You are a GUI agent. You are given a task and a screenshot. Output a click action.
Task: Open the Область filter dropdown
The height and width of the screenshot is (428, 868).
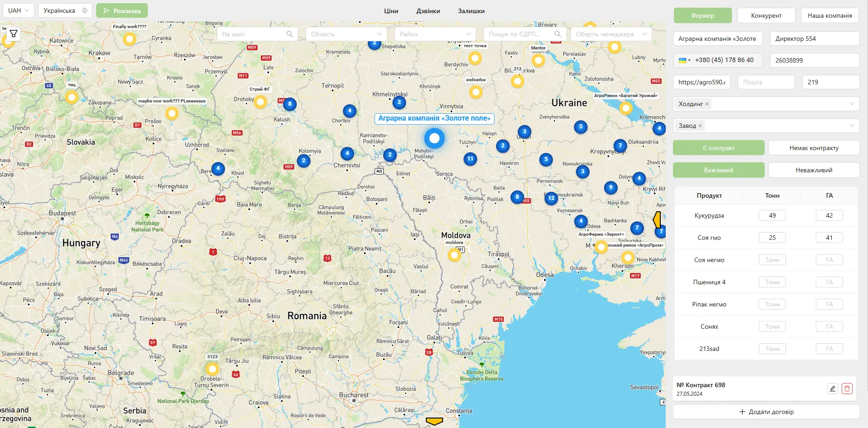click(x=346, y=34)
